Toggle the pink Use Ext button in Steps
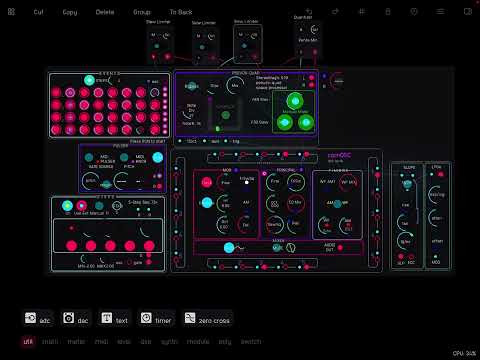Screen dimensions: 480x360 pyautogui.click(x=82, y=206)
